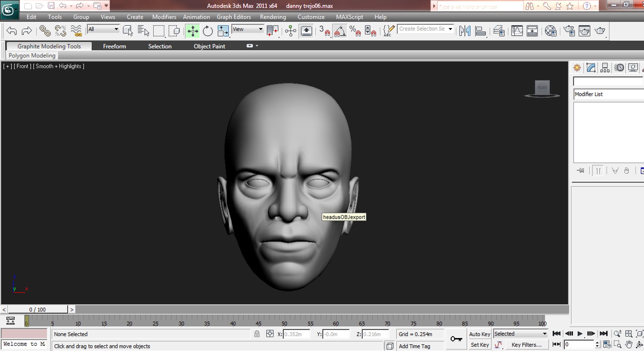This screenshot has height=351, width=644.
Task: Open the Modifiers menu
Action: [x=164, y=17]
